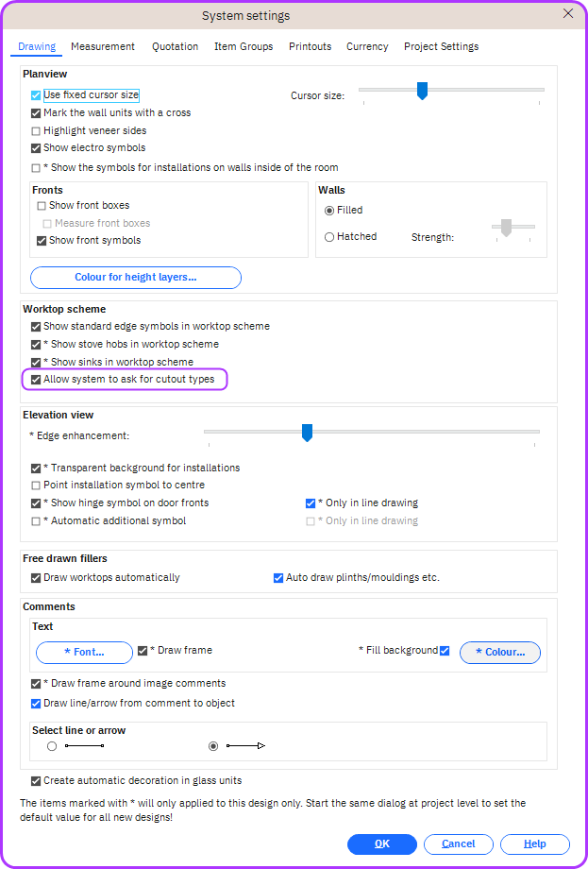The width and height of the screenshot is (588, 869).
Task: Click the Colour for height layers button
Action: [136, 278]
